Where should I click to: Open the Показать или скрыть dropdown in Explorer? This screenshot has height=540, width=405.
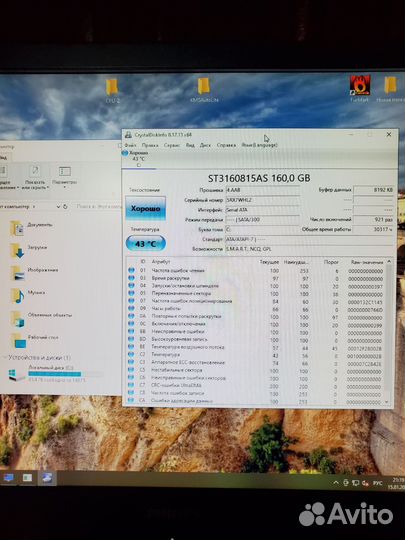(35, 178)
